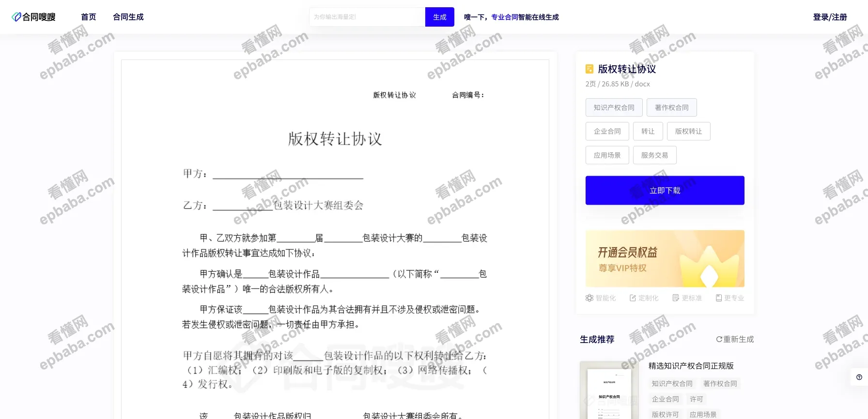
Task: Select the 著作权合同 tag in document info
Action: pos(672,107)
